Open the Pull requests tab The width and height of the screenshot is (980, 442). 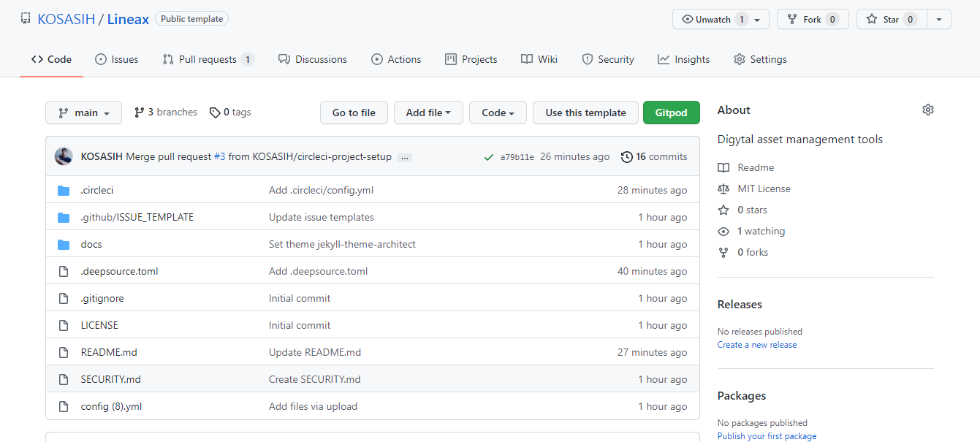click(208, 59)
